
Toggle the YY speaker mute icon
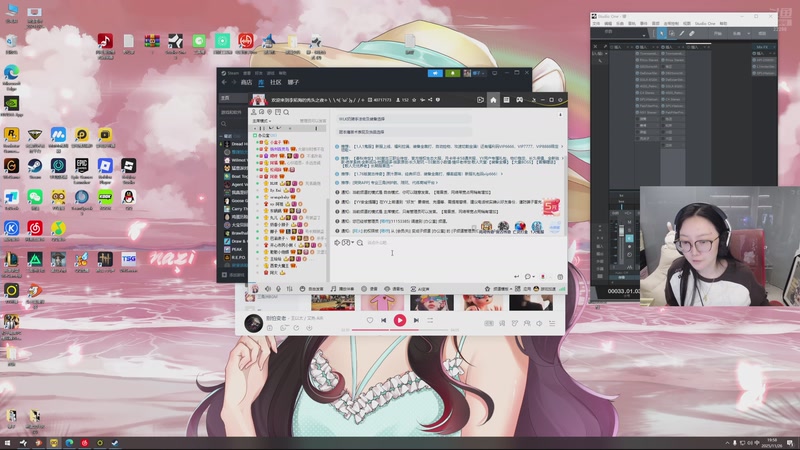click(x=268, y=289)
